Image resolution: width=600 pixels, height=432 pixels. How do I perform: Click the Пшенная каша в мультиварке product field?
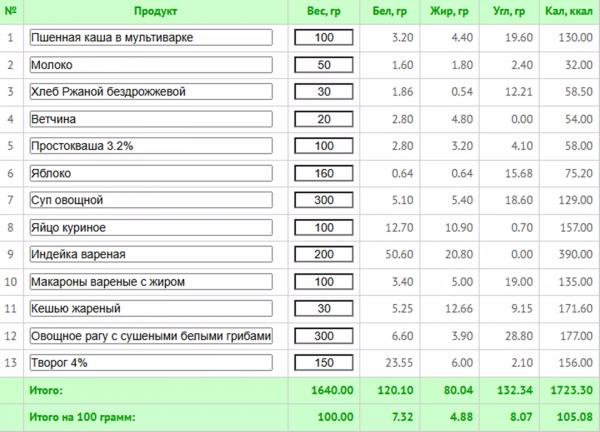click(x=151, y=37)
